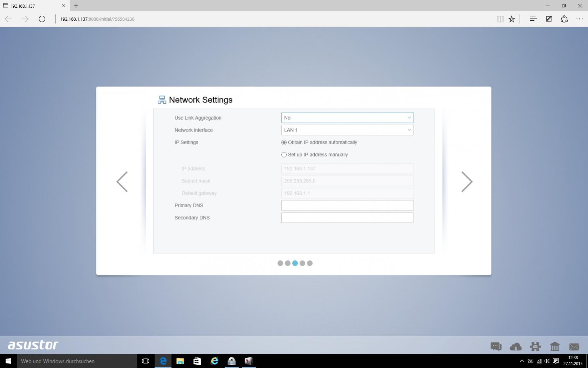Screen dimensions: 588x368
Task: Add page to favorites star icon
Action: click(x=512, y=19)
